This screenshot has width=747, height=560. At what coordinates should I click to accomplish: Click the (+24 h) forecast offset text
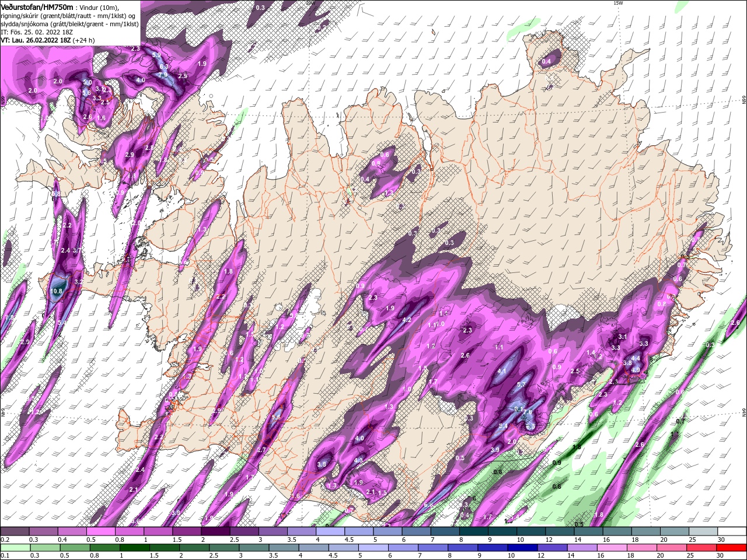click(x=84, y=40)
